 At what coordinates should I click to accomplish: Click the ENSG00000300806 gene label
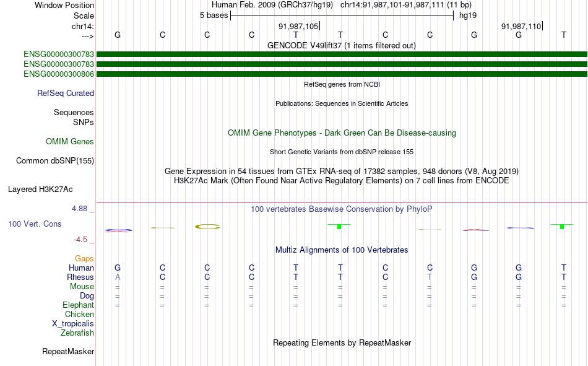(59, 74)
